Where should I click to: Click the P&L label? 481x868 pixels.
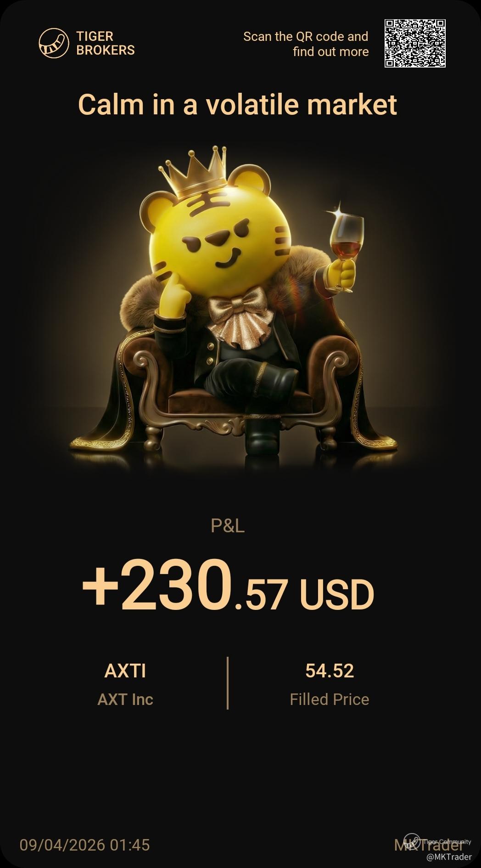(228, 526)
